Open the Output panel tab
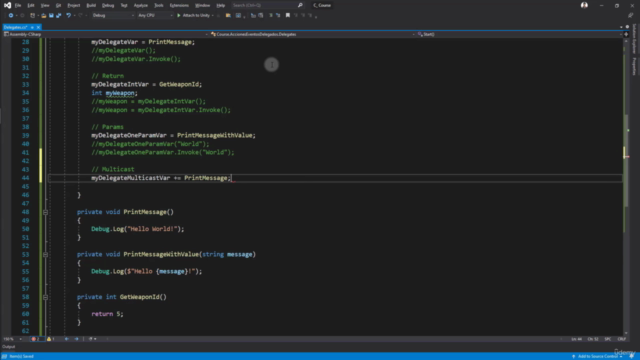This screenshot has height=360, width=640. click(9, 347)
